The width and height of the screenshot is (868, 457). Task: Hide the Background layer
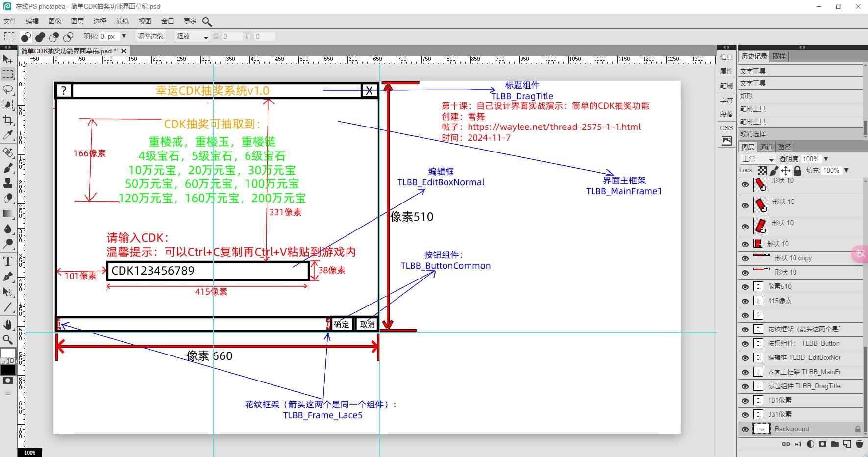coord(745,429)
